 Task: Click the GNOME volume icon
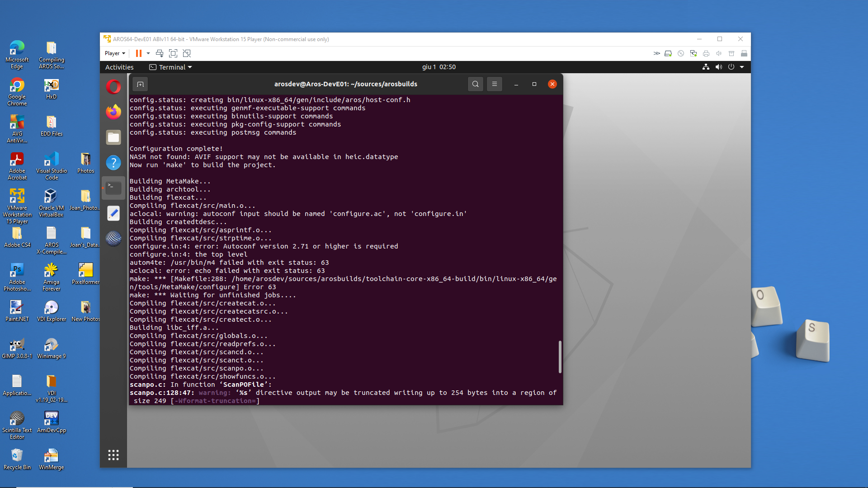pyautogui.click(x=718, y=67)
